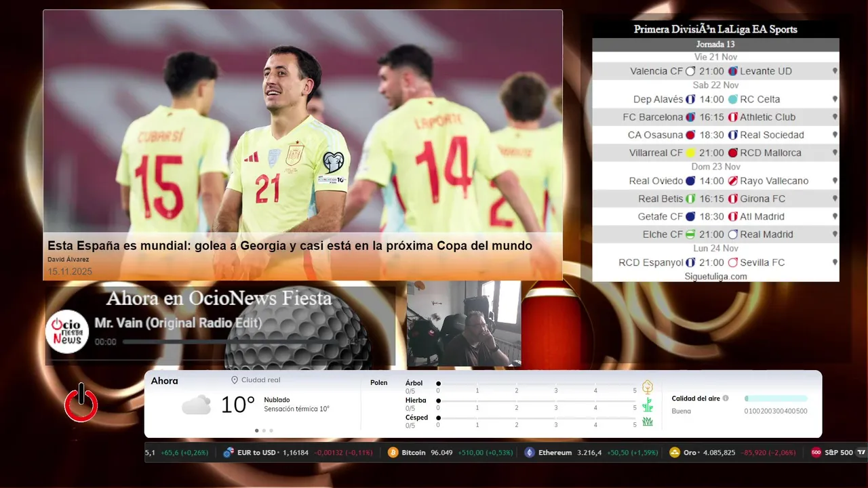The width and height of the screenshot is (868, 488).
Task: Click the Girona FC team name
Action: coord(763,199)
